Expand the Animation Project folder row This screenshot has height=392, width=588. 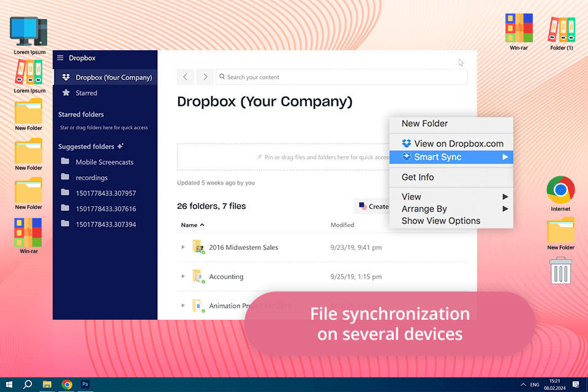(x=183, y=306)
